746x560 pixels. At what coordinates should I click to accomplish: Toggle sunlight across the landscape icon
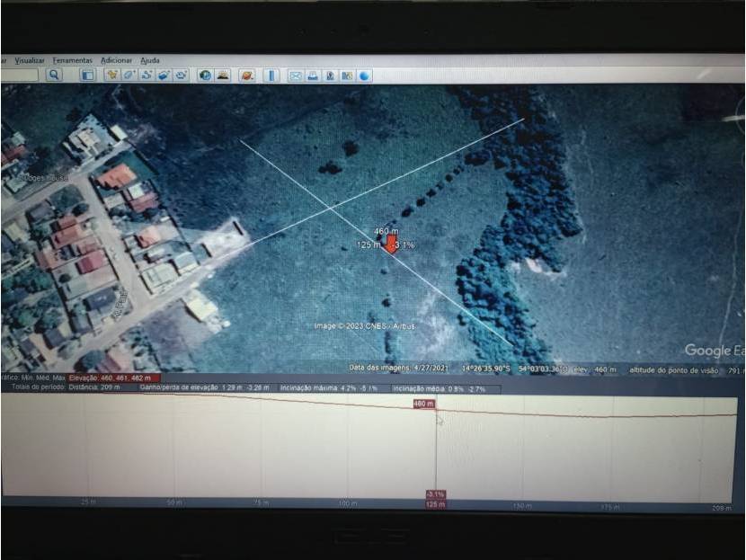coord(223,76)
